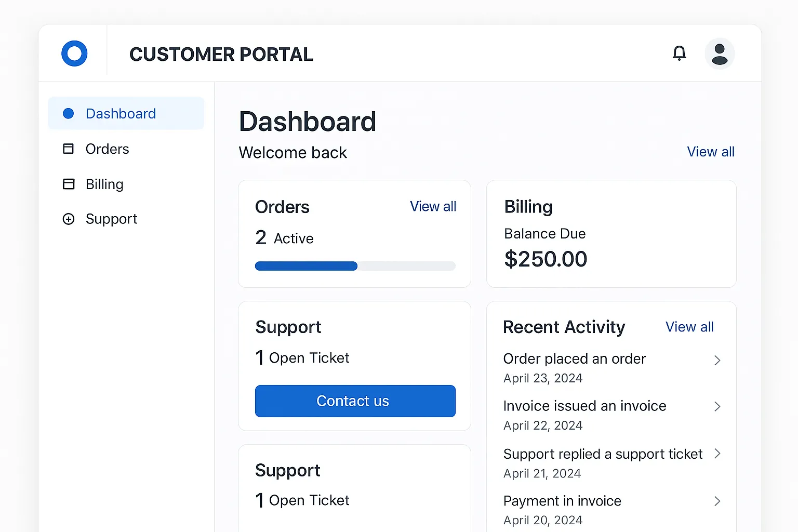798x532 pixels.
Task: Select Support in the sidebar menu
Action: coord(111,219)
